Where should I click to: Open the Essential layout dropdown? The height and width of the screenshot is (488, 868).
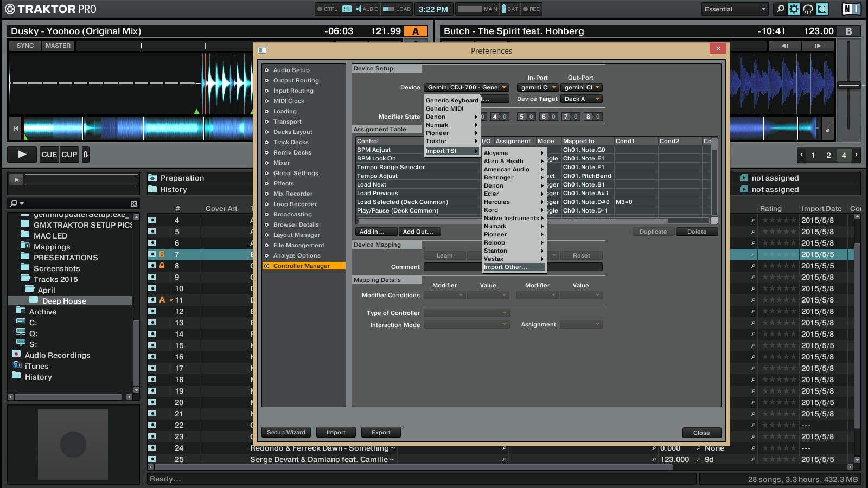click(734, 9)
